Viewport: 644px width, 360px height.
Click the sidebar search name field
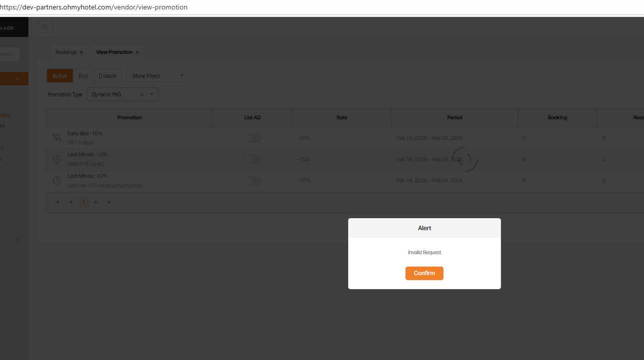pos(9,54)
